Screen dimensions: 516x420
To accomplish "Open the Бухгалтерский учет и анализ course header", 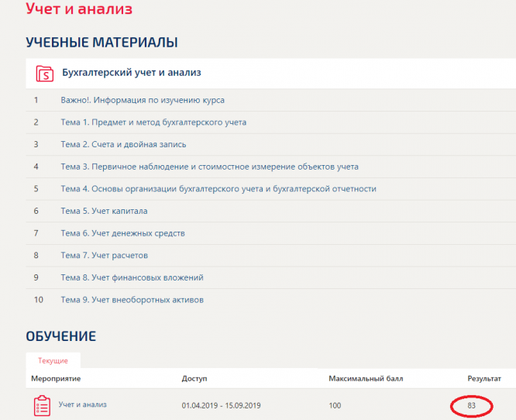I will tap(131, 73).
